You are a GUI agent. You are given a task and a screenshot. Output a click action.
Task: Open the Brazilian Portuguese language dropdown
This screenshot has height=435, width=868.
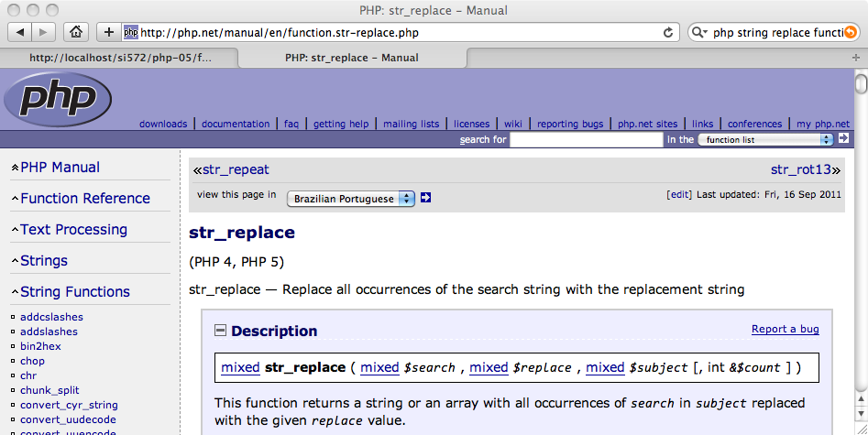pyautogui.click(x=350, y=199)
